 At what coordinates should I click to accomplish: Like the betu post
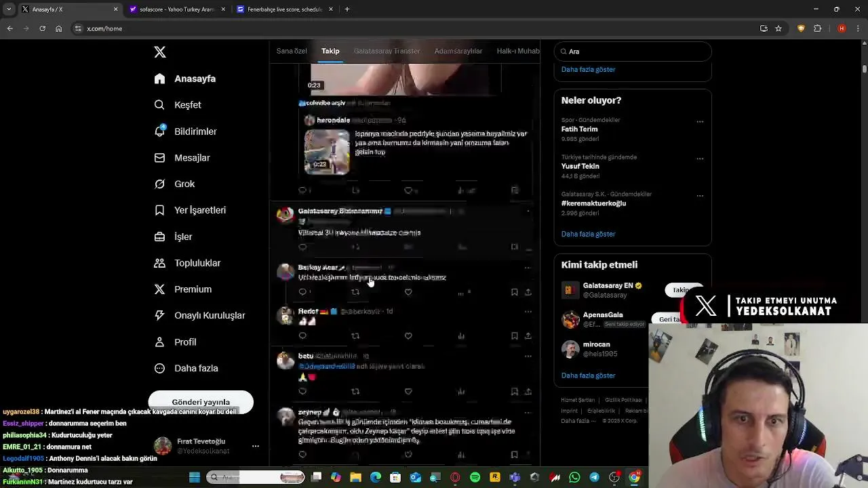(x=408, y=391)
